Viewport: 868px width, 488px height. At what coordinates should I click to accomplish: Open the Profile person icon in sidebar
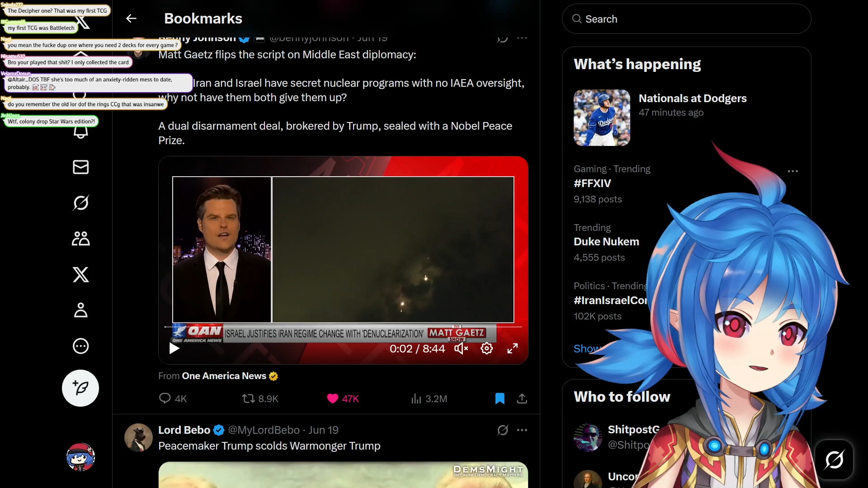coord(80,310)
